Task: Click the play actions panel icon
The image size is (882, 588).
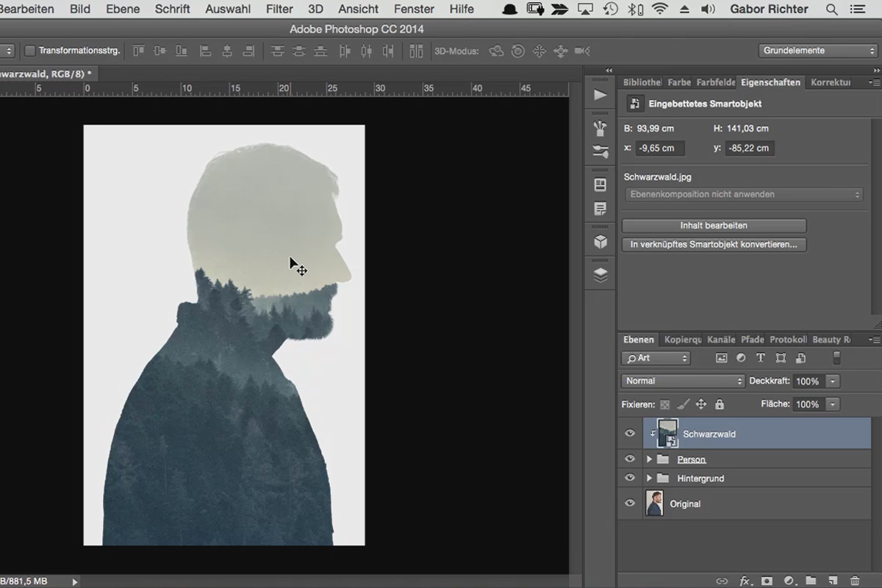Action: click(x=600, y=95)
